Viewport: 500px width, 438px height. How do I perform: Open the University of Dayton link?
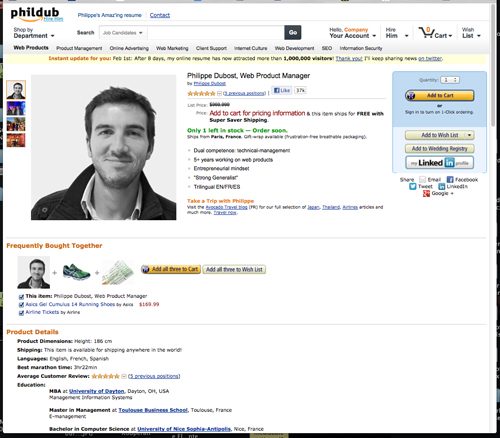pyautogui.click(x=96, y=391)
